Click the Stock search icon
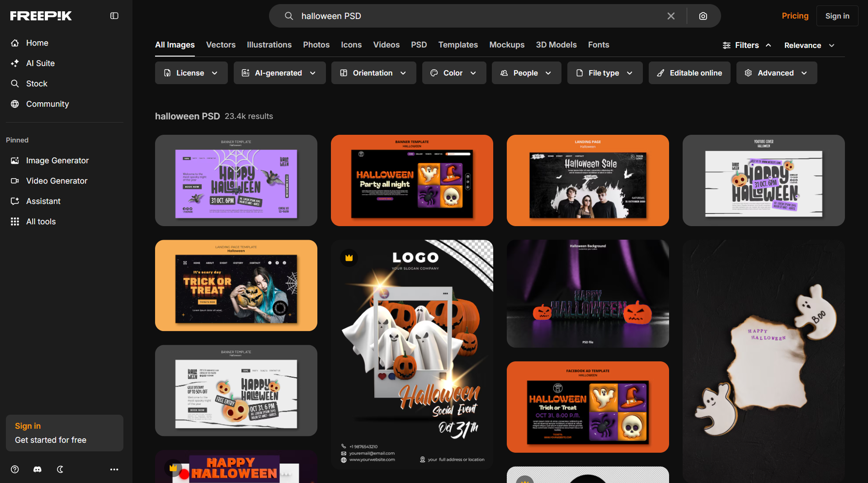The height and width of the screenshot is (483, 868). 15,84
